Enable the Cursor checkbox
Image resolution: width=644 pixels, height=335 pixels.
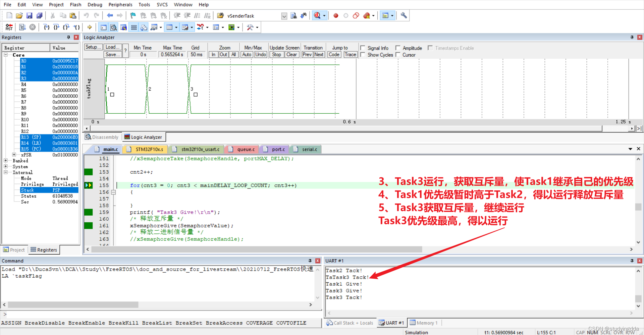point(398,55)
